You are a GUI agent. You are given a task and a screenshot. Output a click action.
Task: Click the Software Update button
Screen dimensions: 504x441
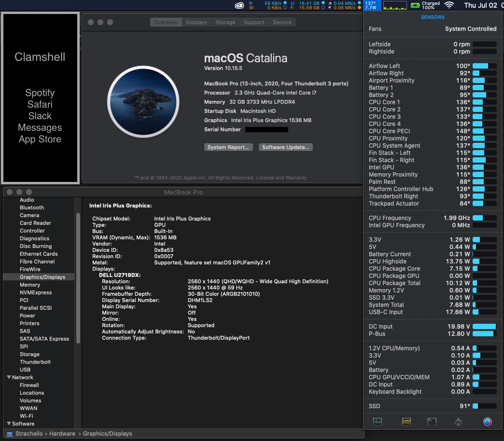click(x=286, y=147)
